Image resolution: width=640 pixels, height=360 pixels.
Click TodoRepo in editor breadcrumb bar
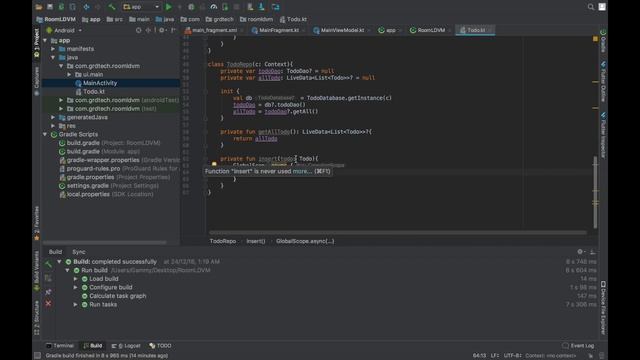click(x=222, y=241)
